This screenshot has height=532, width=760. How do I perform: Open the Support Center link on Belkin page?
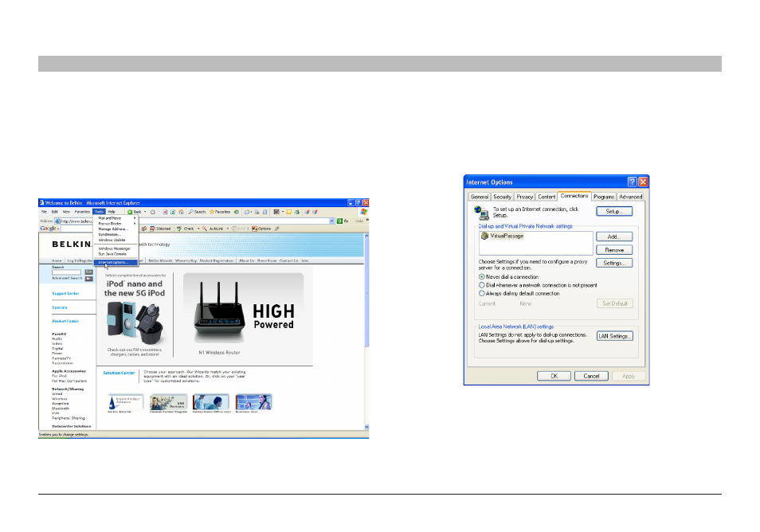tap(65, 294)
